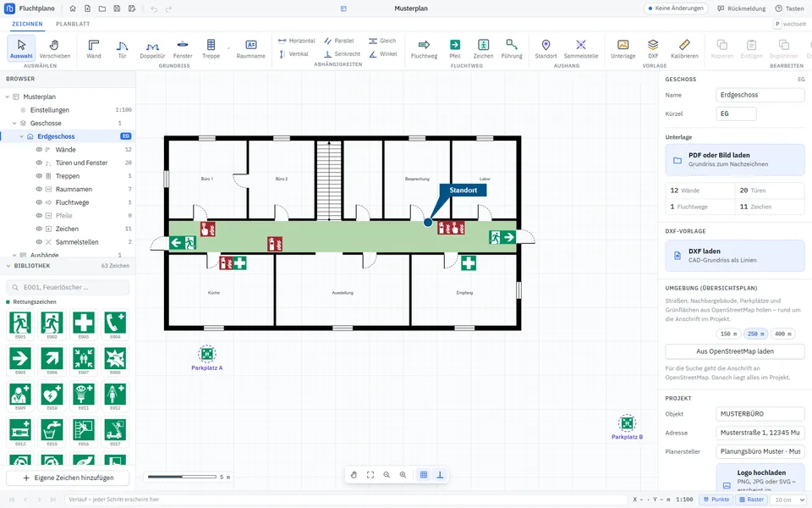
Task: Click Eigene Zeichen hinzufügen button
Action: [68, 478]
